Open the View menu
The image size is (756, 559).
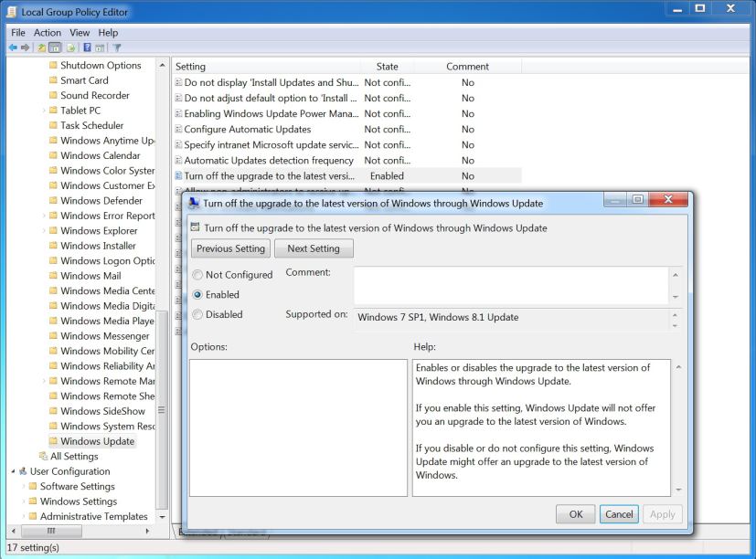click(x=80, y=32)
